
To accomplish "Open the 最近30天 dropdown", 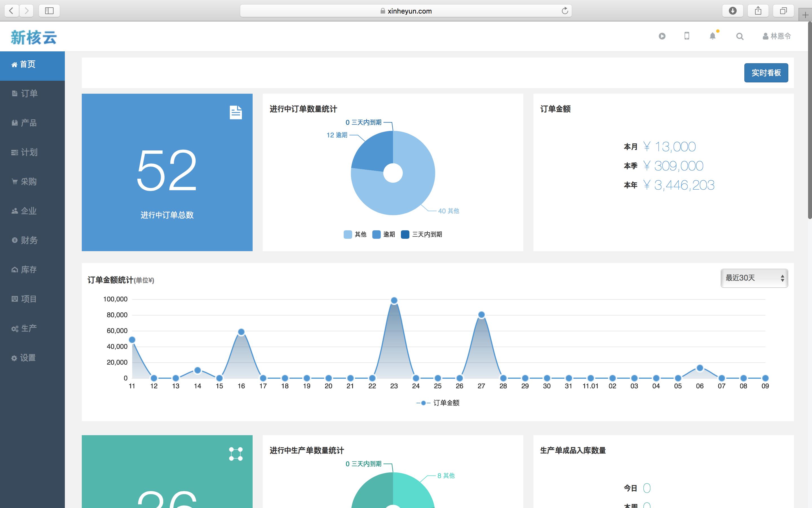I will click(x=754, y=278).
